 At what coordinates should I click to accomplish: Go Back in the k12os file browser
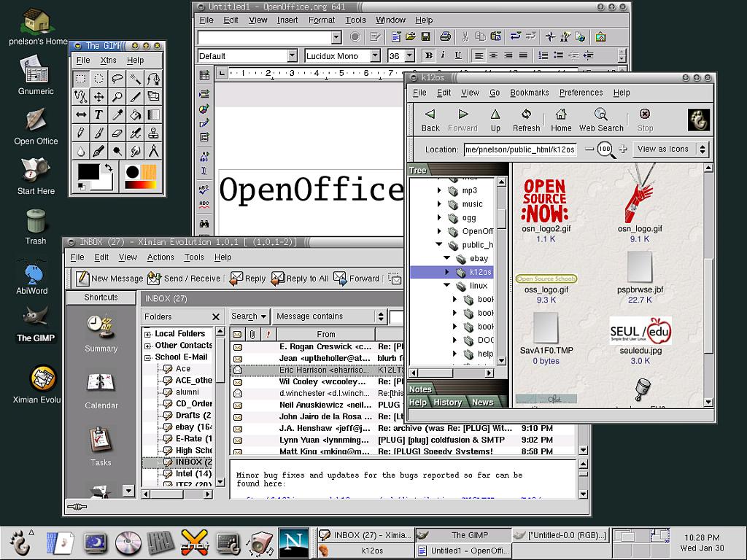coord(430,120)
